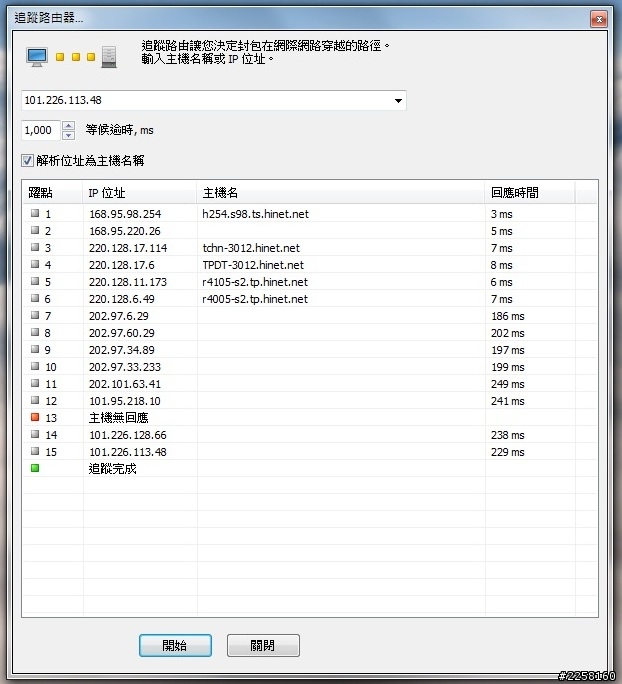Select hop 8 gray status icon

35,332
